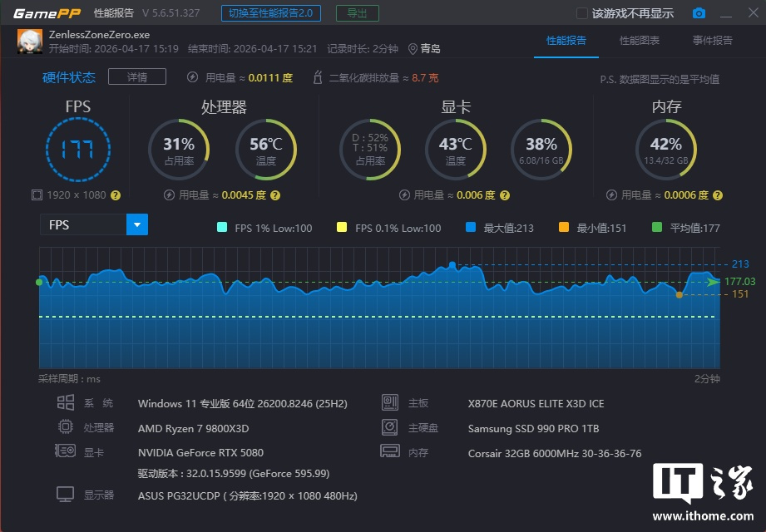The height and width of the screenshot is (532, 766).
Task: Click the ZenlessZoneZero game avatar thumbnail
Action: (30, 42)
